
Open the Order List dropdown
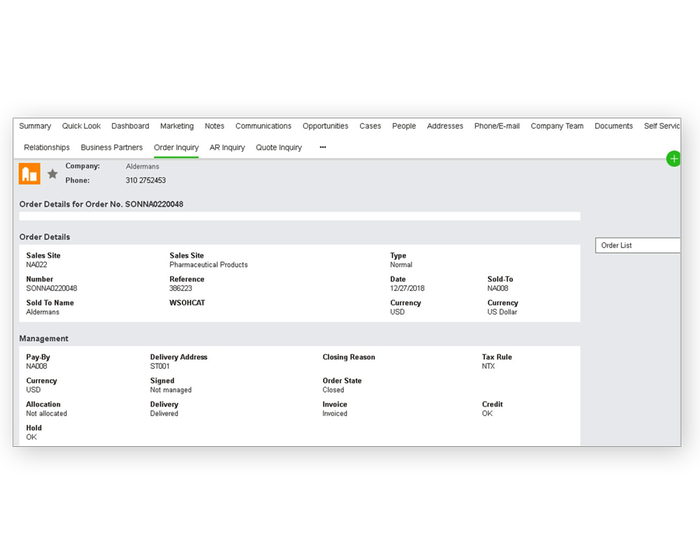637,245
